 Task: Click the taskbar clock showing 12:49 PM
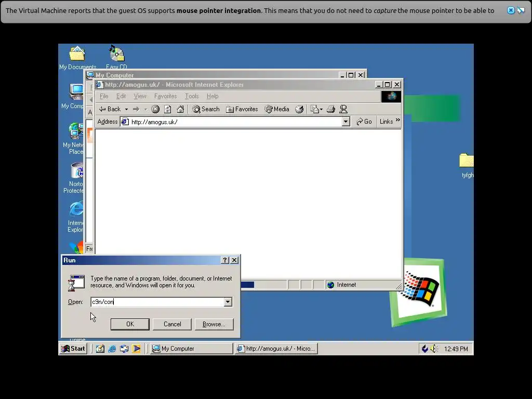coord(456,349)
